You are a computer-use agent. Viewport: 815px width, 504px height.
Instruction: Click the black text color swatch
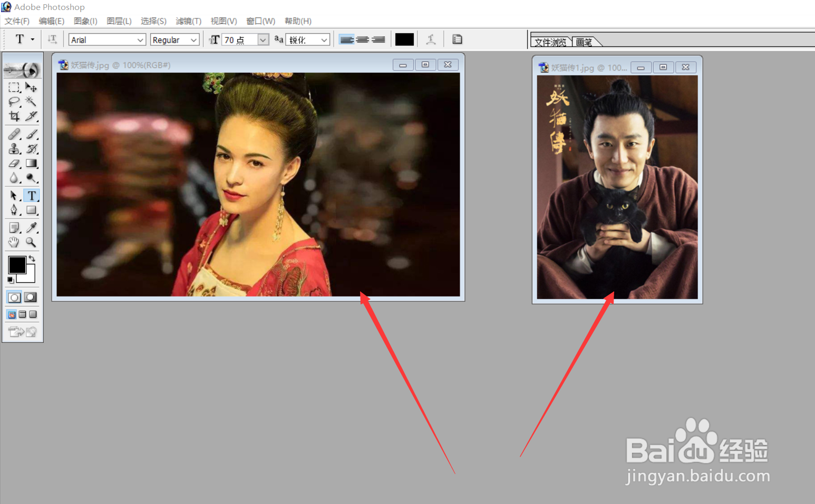404,39
